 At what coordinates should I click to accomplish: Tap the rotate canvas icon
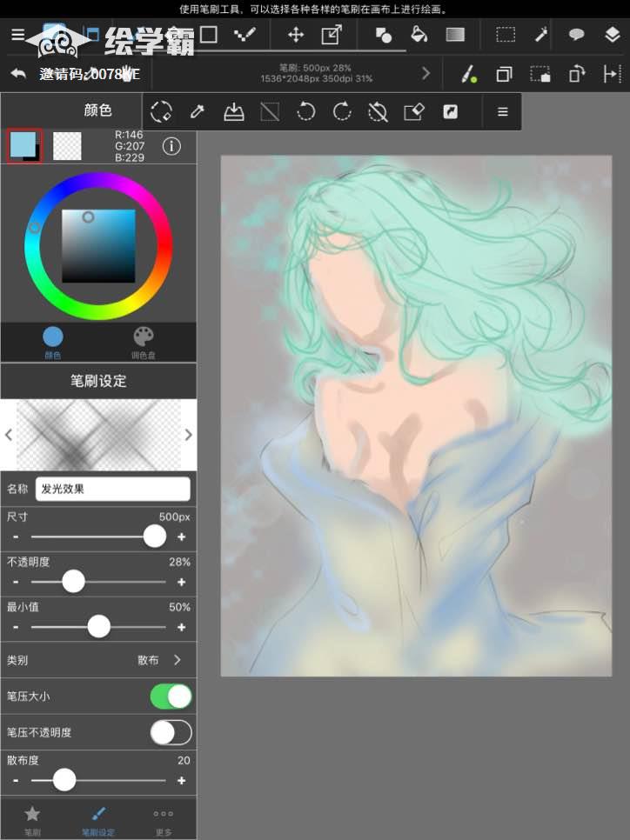[x=576, y=74]
